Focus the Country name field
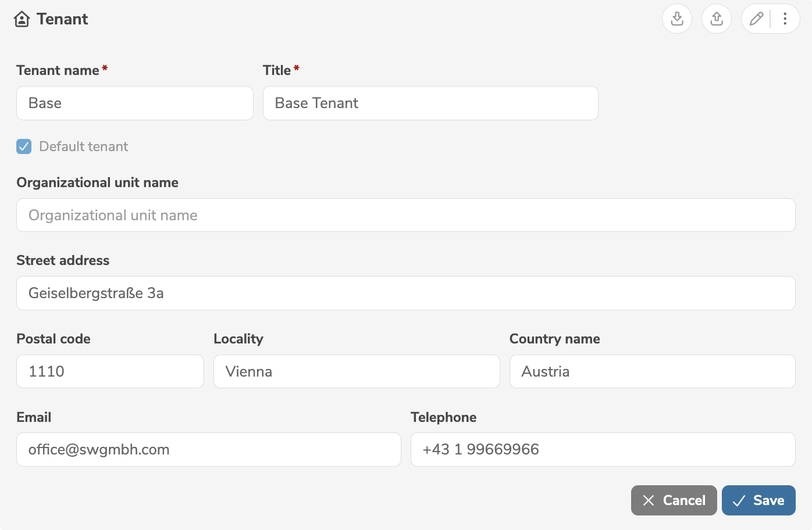This screenshot has width=812, height=530. (652, 371)
